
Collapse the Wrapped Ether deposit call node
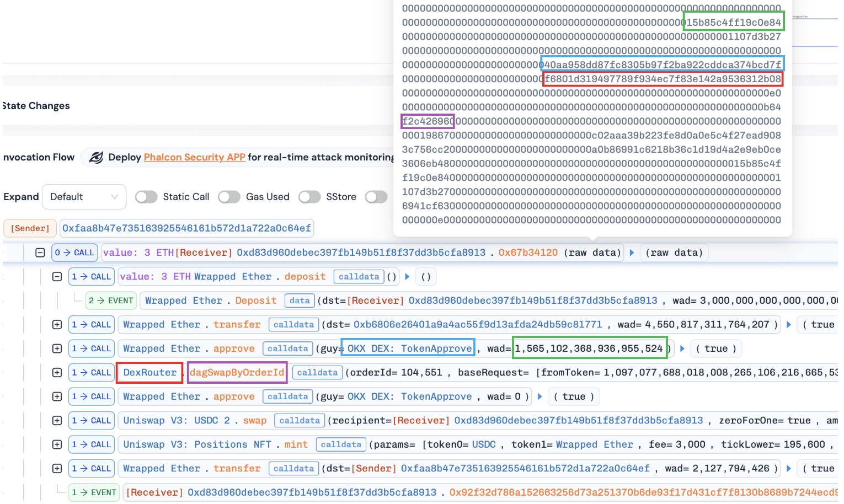pos(57,277)
